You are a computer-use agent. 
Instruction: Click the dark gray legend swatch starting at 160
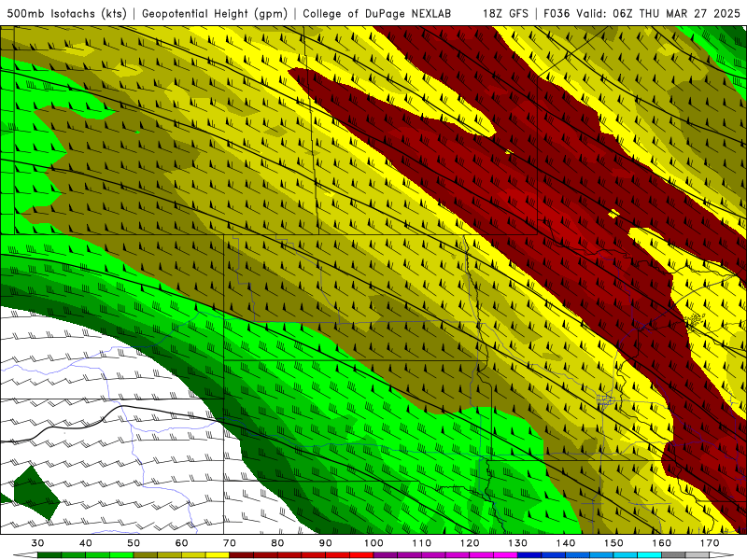(x=673, y=555)
